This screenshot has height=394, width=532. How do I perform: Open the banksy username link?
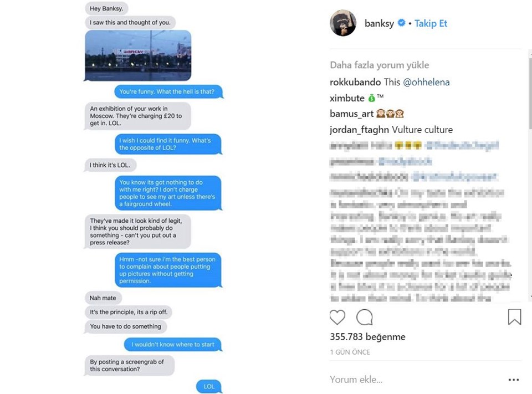click(379, 23)
